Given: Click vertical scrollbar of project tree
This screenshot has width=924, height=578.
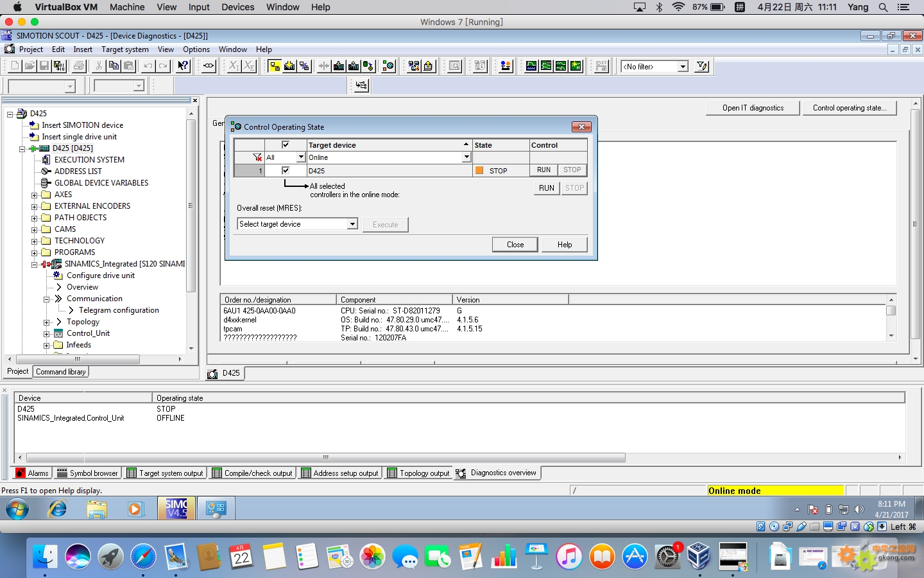Looking at the screenshot, I should click(191, 206).
